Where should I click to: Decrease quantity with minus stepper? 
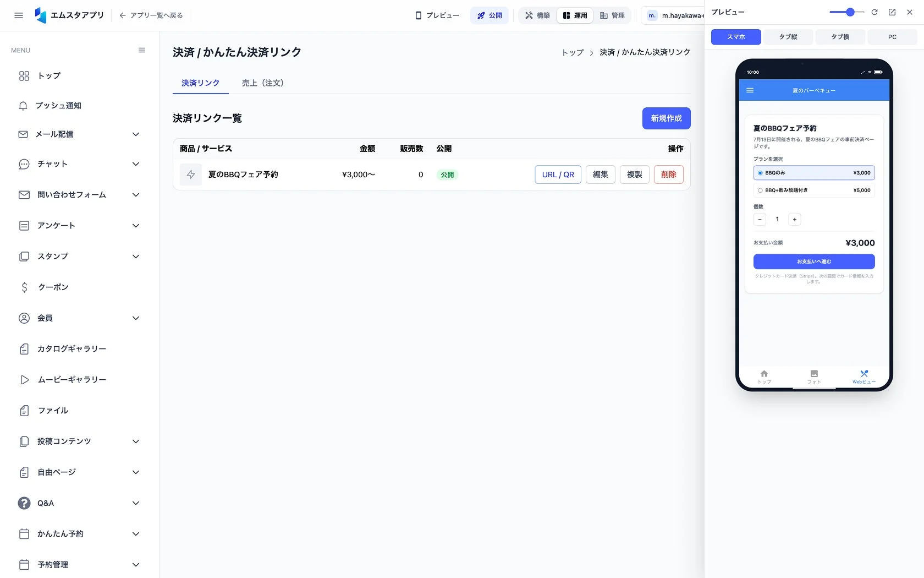[x=760, y=219]
